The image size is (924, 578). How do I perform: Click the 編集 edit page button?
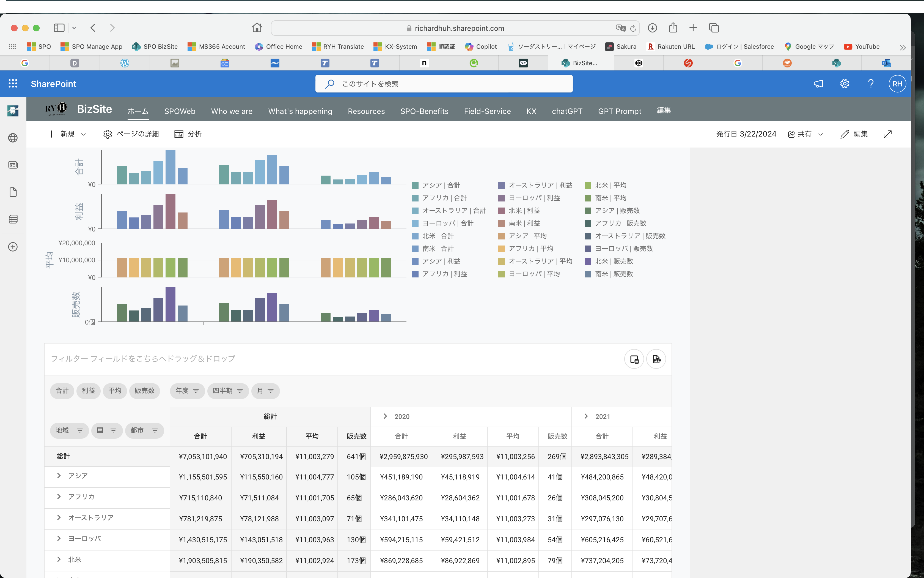tap(854, 134)
